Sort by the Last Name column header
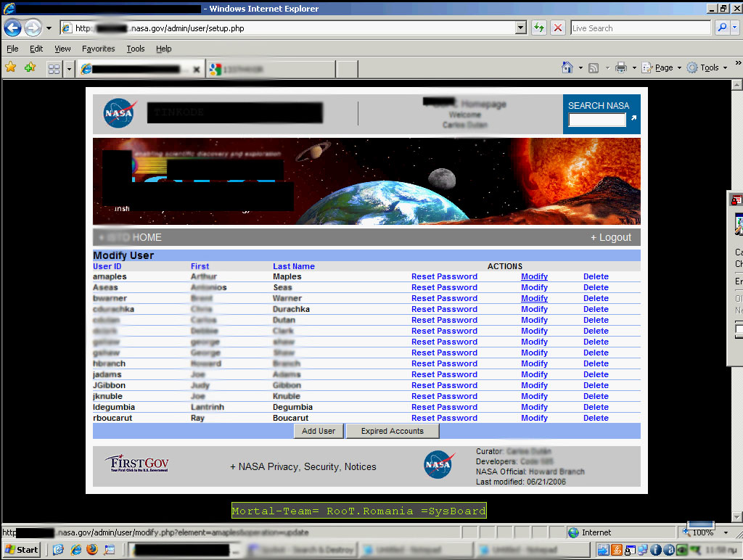The height and width of the screenshot is (560, 743). [x=294, y=266]
